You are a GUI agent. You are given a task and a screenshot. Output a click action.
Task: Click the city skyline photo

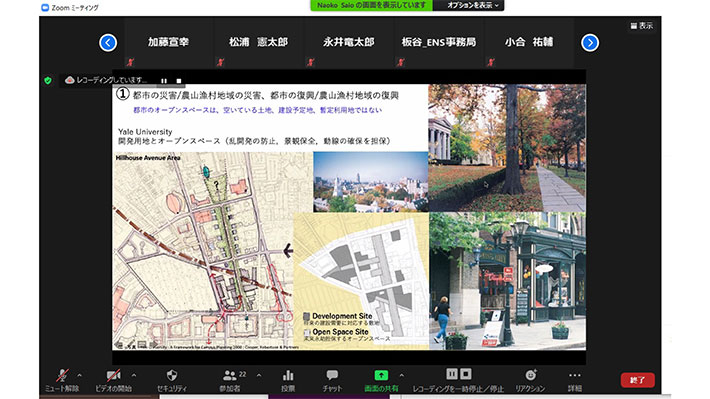click(370, 182)
